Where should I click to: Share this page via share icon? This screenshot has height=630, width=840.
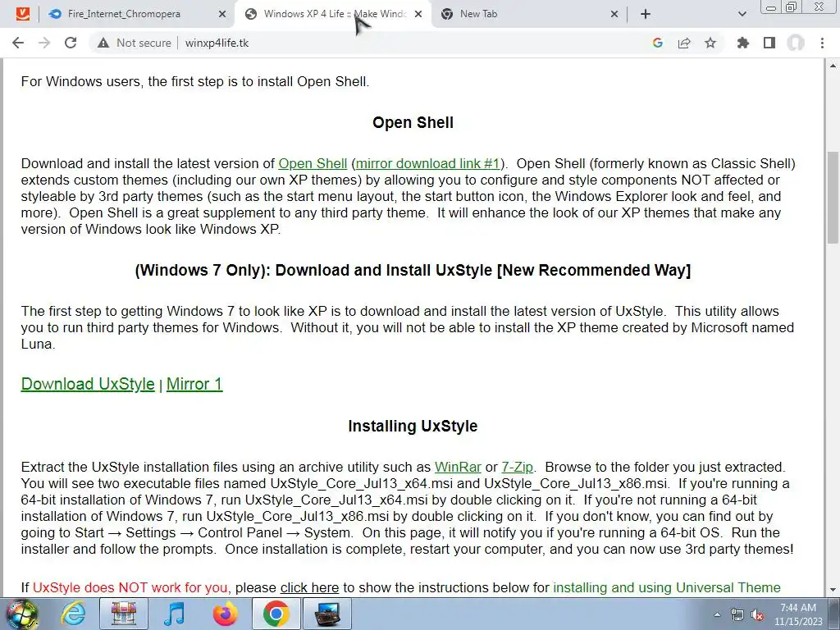click(x=684, y=43)
